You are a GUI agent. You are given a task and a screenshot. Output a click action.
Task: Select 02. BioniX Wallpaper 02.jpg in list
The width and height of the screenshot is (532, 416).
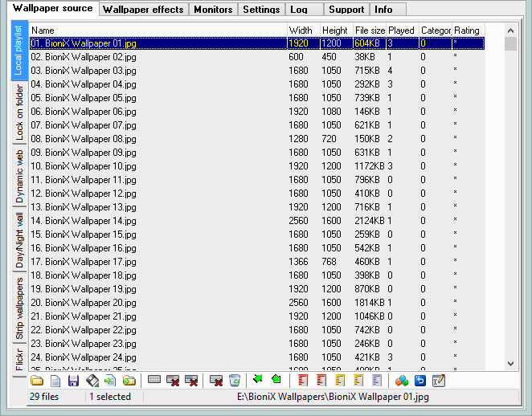pos(257,57)
